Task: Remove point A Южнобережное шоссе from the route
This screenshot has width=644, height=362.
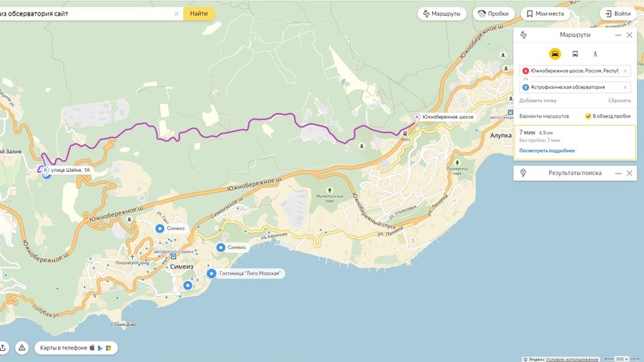Action: pyautogui.click(x=625, y=71)
